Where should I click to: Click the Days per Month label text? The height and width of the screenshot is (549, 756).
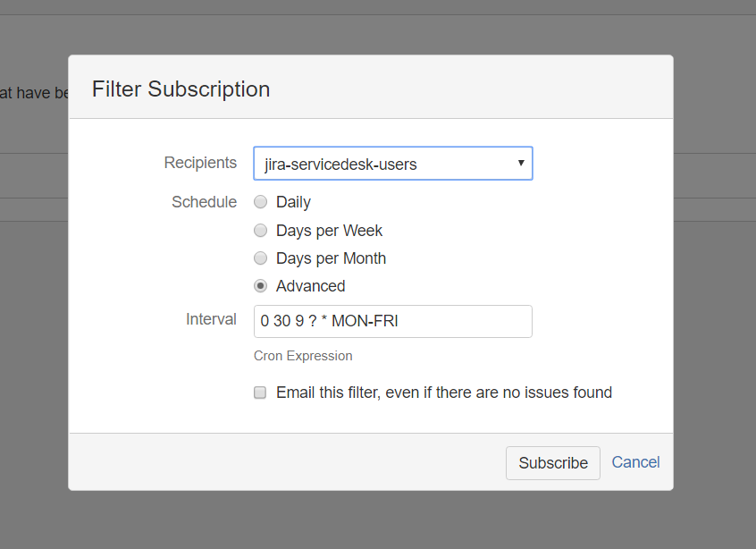point(331,258)
